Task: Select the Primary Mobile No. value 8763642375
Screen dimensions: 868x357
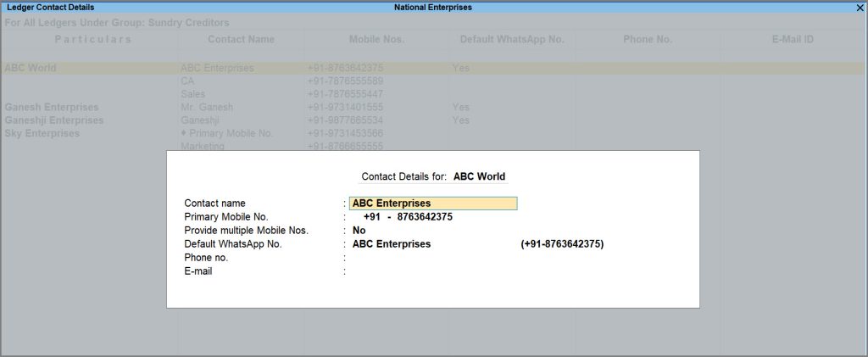Action: [x=425, y=217]
